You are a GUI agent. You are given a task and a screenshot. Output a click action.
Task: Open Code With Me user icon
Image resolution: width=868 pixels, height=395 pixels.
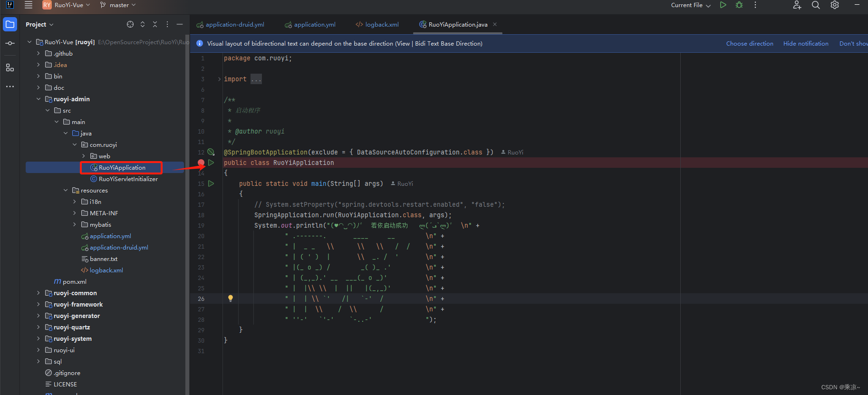(797, 5)
